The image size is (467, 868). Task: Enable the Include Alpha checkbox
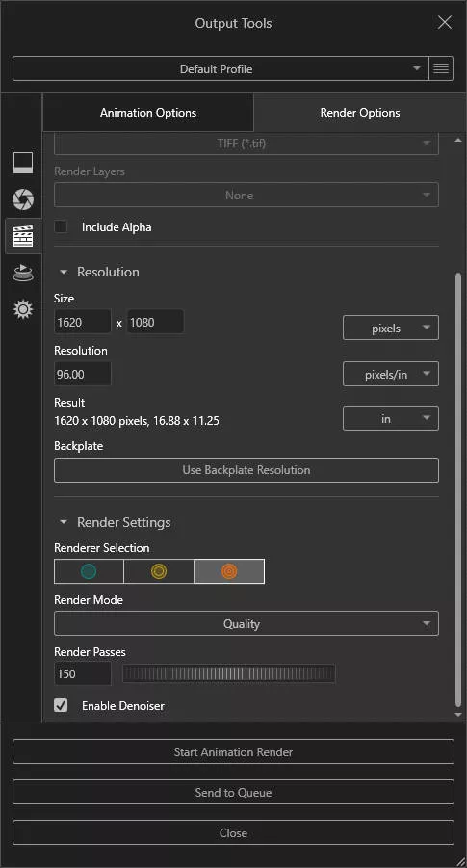pos(61,226)
